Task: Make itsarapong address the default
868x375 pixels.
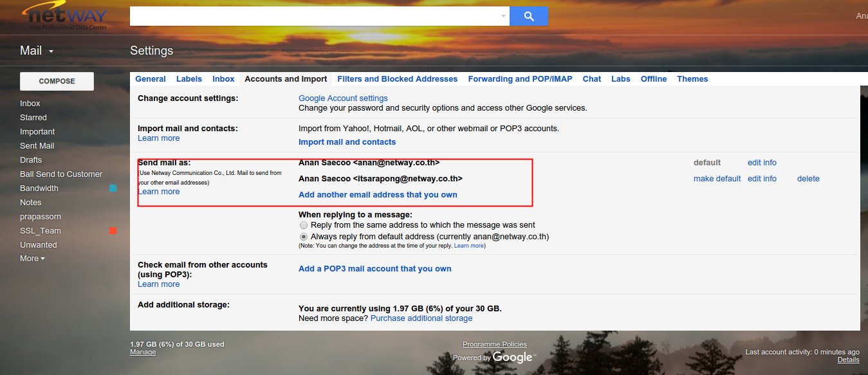Action: [x=717, y=179]
